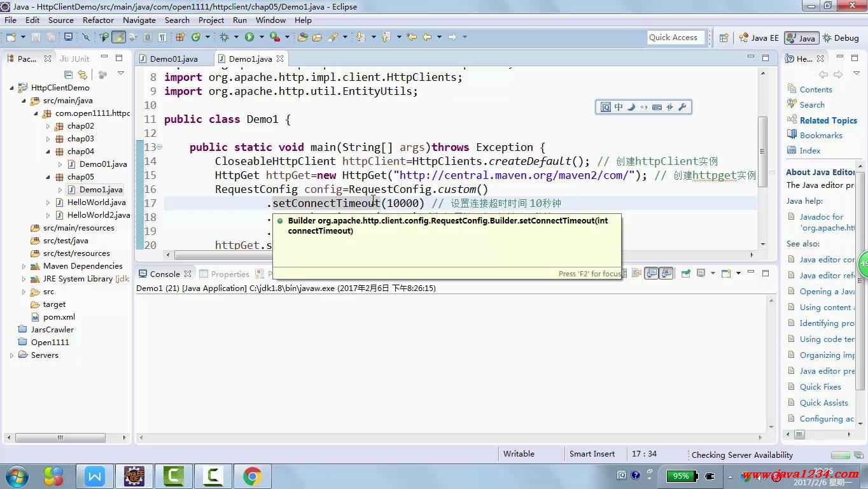Switch to the JUnit view tab

click(x=74, y=59)
